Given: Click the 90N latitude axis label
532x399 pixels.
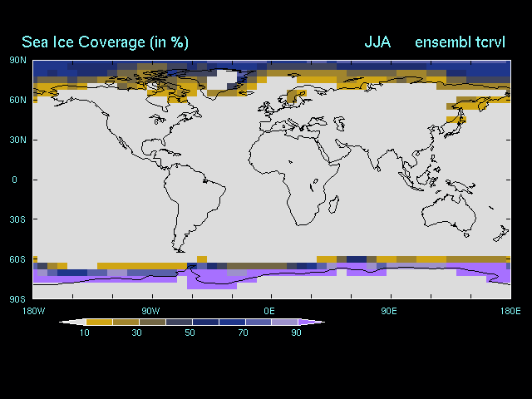Looking at the screenshot, I should (x=17, y=60).
